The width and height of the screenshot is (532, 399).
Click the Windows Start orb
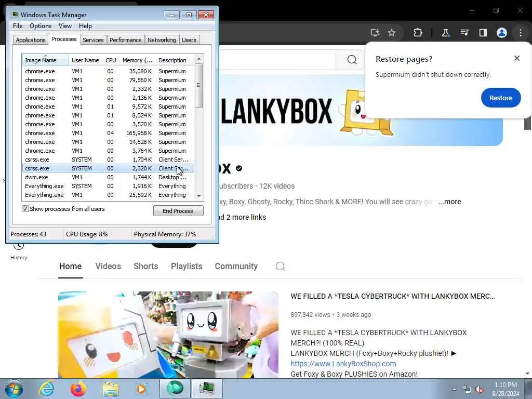tap(14, 389)
